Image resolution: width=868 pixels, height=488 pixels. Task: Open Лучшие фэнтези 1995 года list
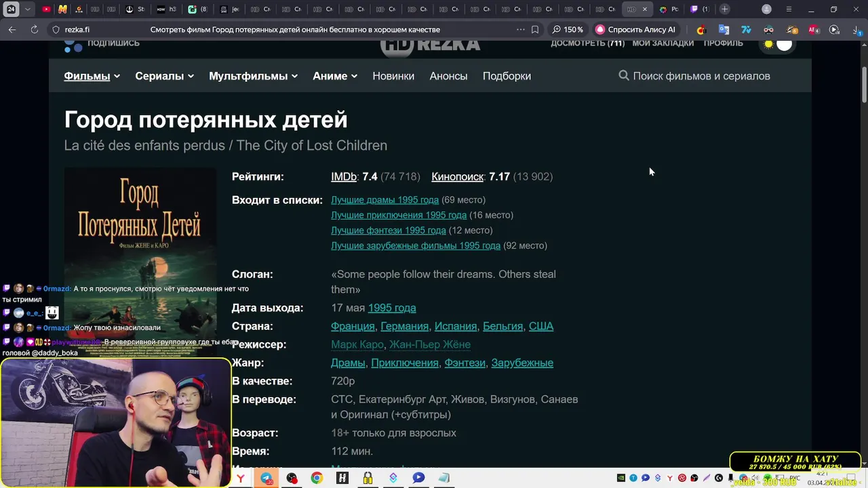(x=389, y=230)
